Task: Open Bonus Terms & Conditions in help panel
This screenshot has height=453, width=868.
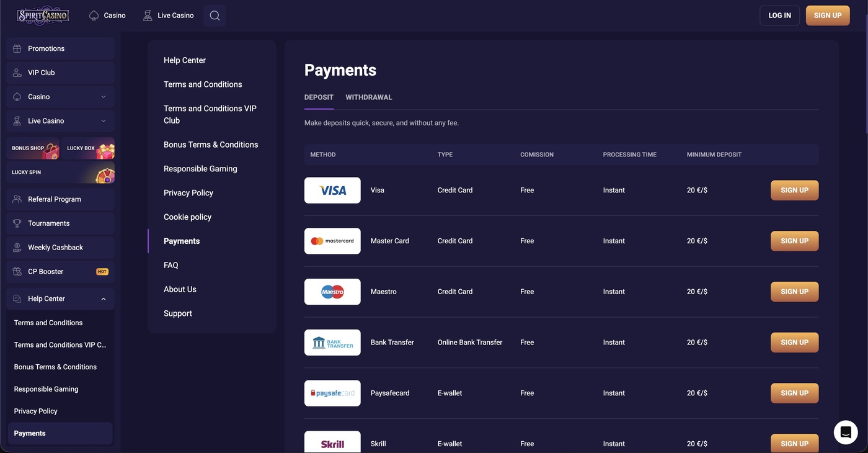Action: tap(211, 145)
